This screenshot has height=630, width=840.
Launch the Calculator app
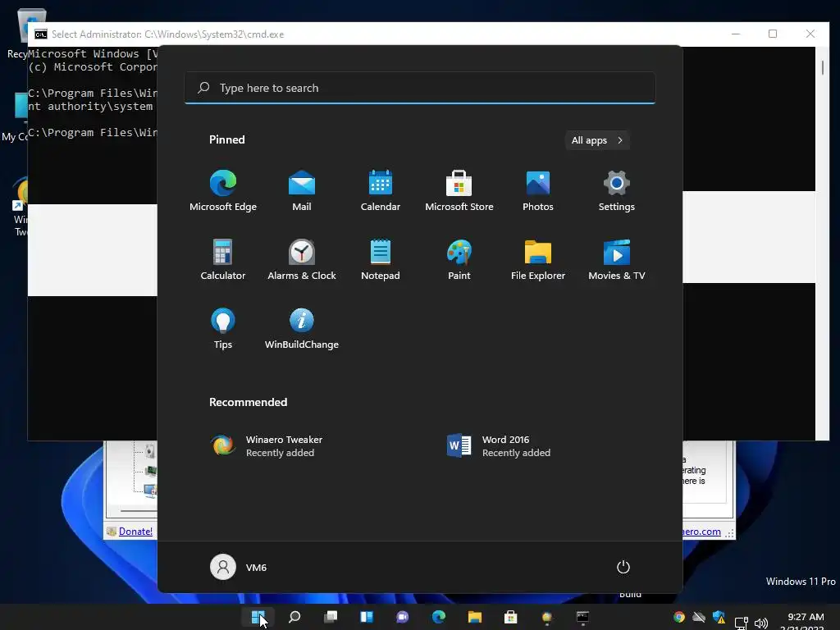click(x=223, y=259)
